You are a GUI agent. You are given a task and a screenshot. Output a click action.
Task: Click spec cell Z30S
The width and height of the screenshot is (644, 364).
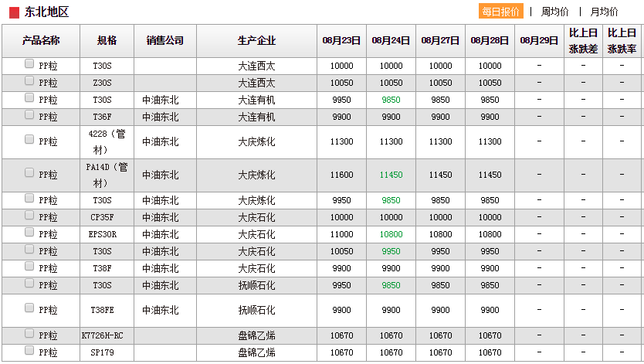click(102, 83)
